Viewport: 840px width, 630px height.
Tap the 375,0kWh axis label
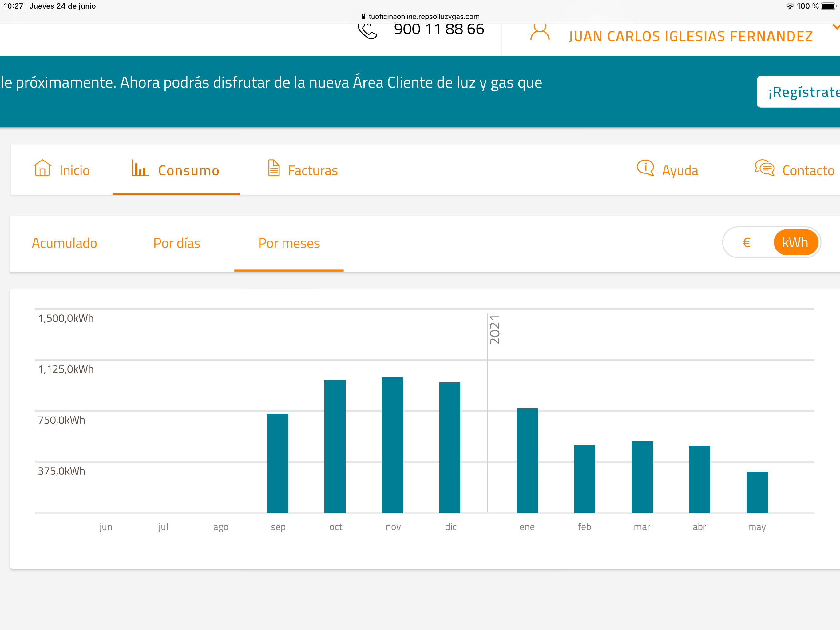click(61, 471)
